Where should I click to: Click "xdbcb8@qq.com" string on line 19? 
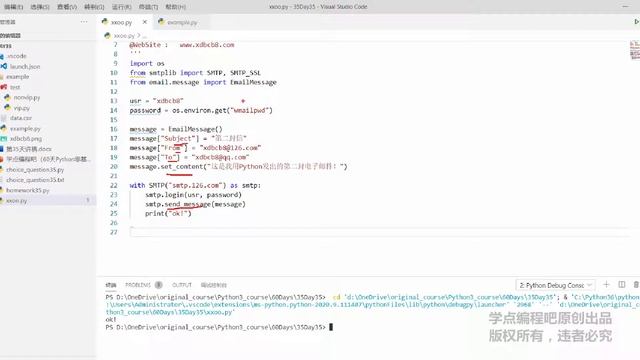point(220,157)
